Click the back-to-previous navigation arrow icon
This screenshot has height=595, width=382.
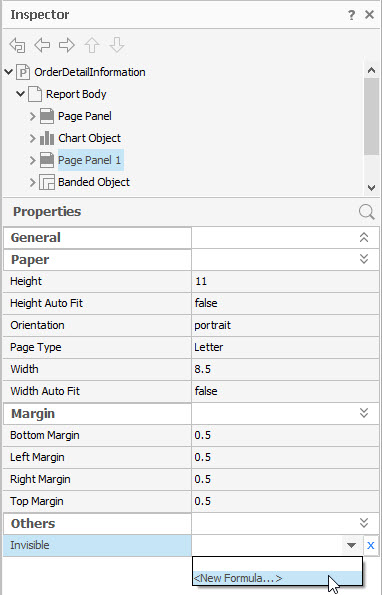(x=17, y=45)
